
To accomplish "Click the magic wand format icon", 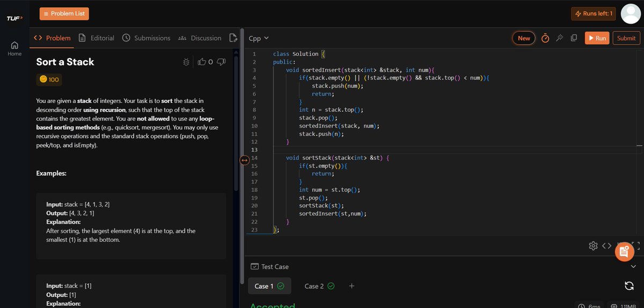I will [559, 38].
